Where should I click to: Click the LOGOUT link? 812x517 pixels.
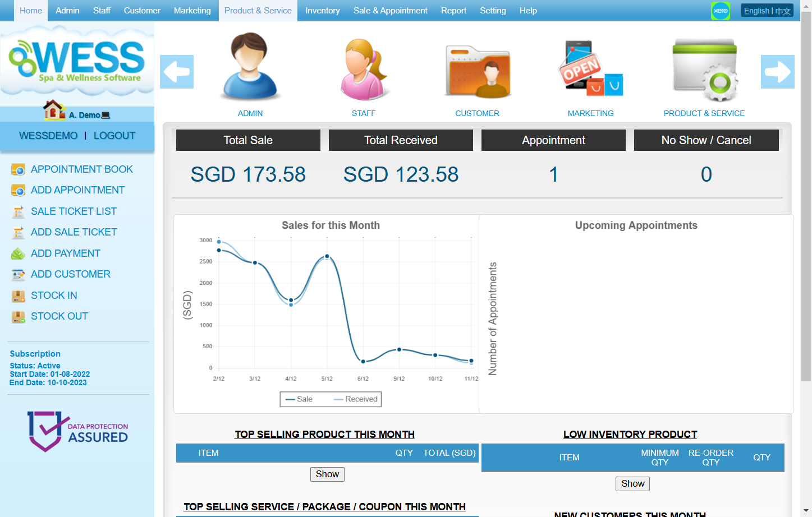point(114,136)
